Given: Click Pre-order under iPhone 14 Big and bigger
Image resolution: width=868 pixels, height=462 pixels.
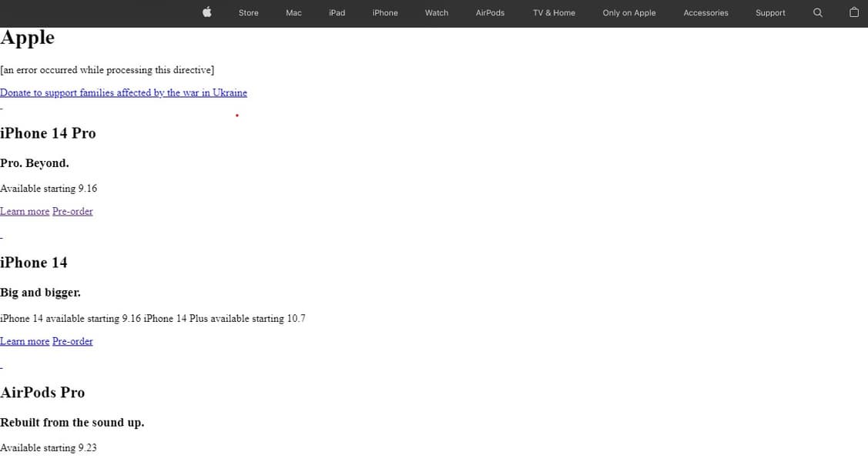Looking at the screenshot, I should pyautogui.click(x=72, y=341).
